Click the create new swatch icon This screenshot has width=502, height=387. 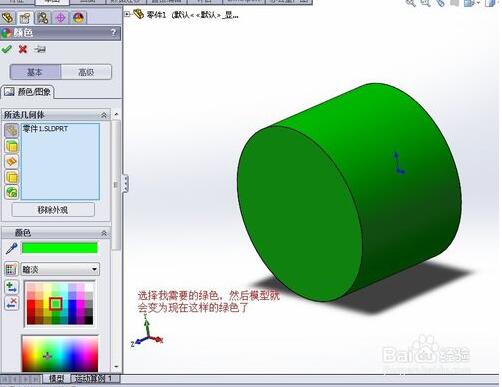pyautogui.click(x=11, y=269)
